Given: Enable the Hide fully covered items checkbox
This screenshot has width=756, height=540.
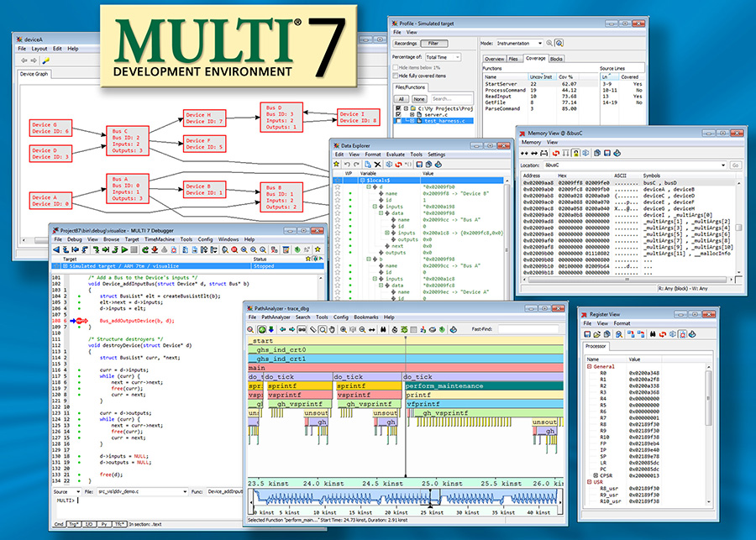Looking at the screenshot, I should point(396,76).
